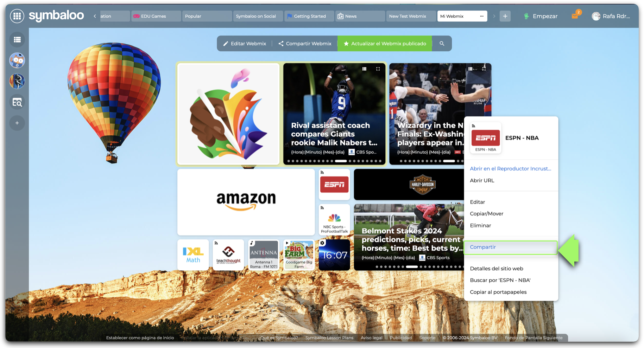This screenshot has width=644, height=348.
Task: Show next webmix tabs with right chevron
Action: point(494,16)
